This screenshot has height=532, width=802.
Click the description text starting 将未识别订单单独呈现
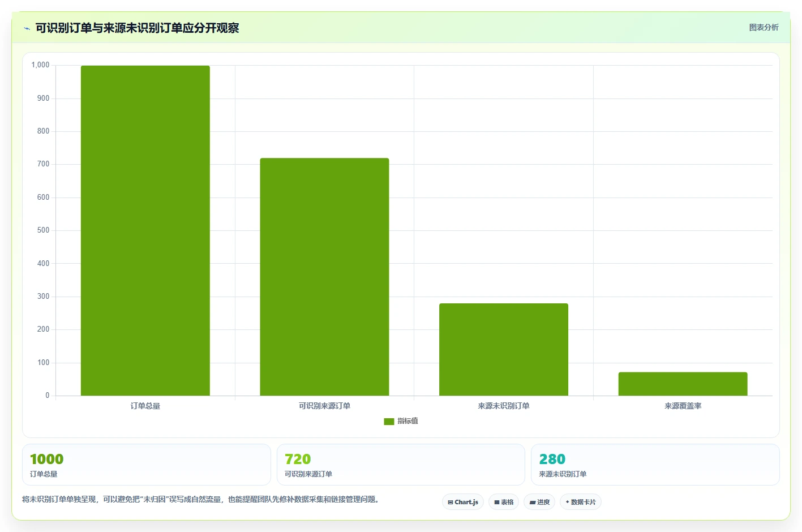click(200, 499)
